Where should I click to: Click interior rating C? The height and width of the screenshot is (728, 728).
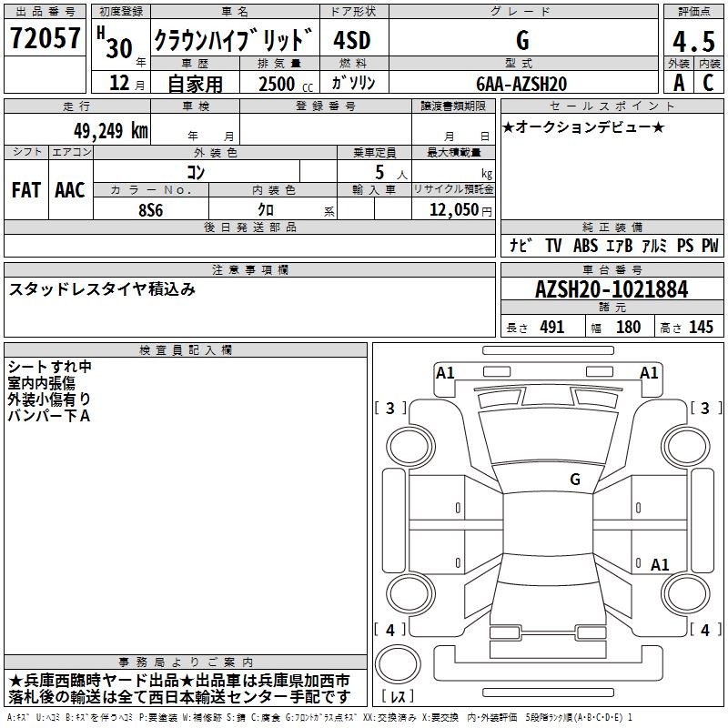pos(708,83)
